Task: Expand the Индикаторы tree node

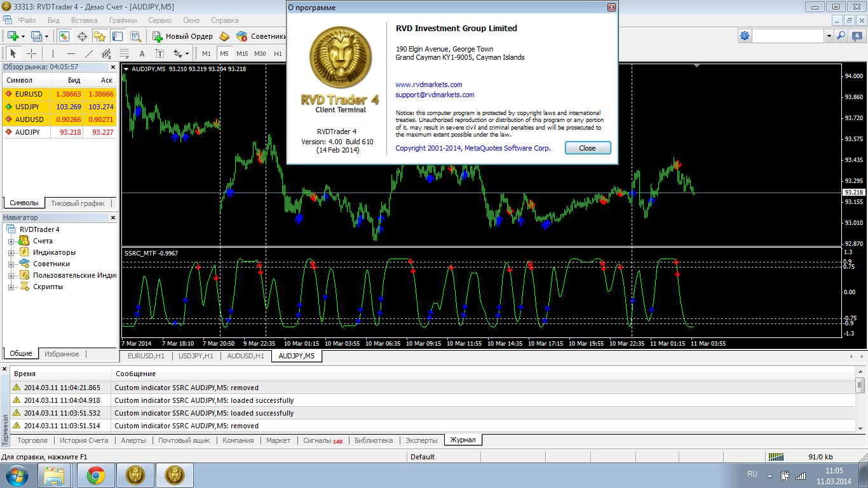Action: (11, 253)
